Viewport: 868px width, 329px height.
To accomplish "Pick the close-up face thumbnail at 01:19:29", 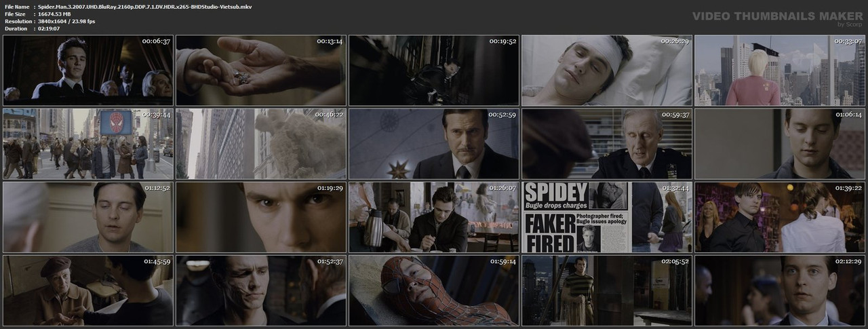I will (x=261, y=217).
